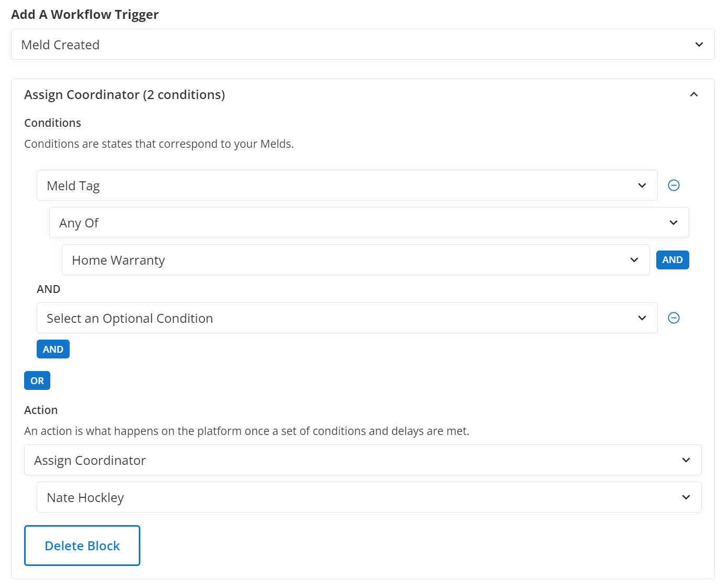Screen dimensions: 728x588
Task: Remove the optional condition row
Action: pos(674,318)
